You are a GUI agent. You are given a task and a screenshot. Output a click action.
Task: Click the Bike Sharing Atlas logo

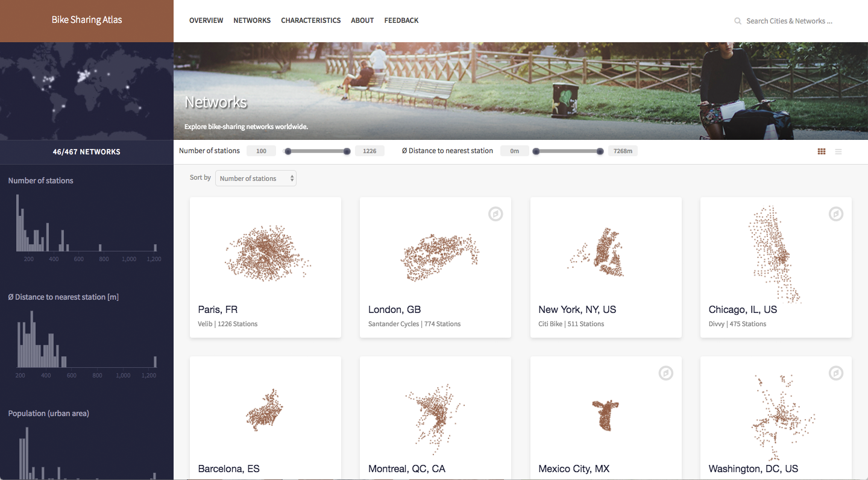point(87,20)
